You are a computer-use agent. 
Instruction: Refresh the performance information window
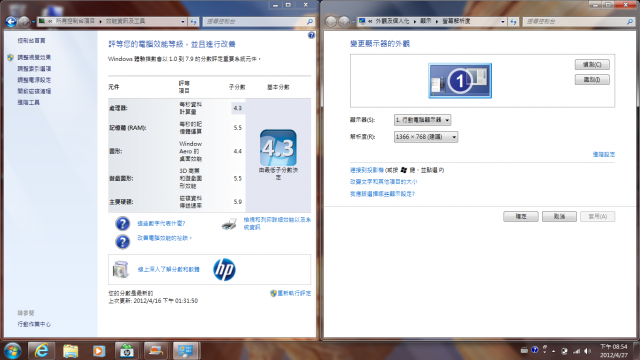click(x=193, y=22)
